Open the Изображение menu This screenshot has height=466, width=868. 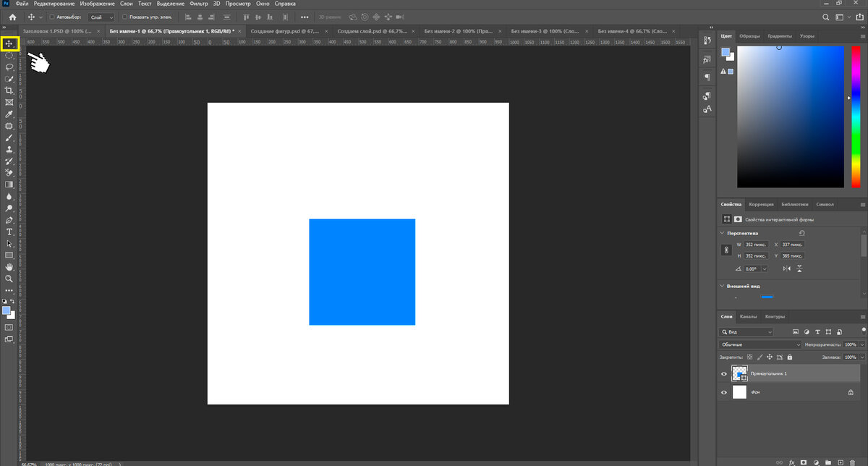point(98,4)
